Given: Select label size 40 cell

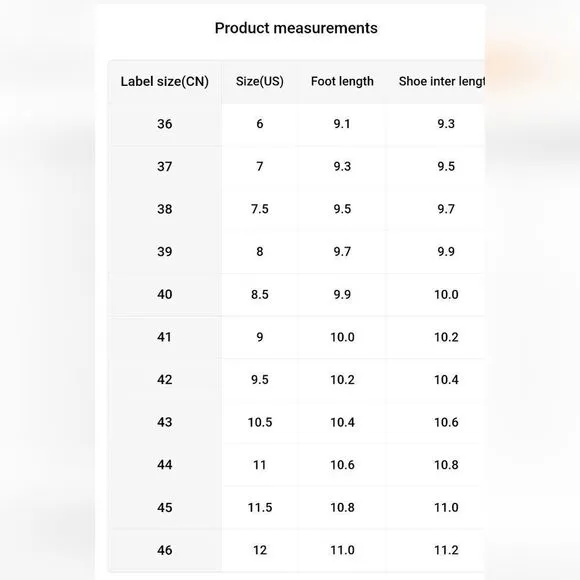Looking at the screenshot, I should [x=165, y=294].
